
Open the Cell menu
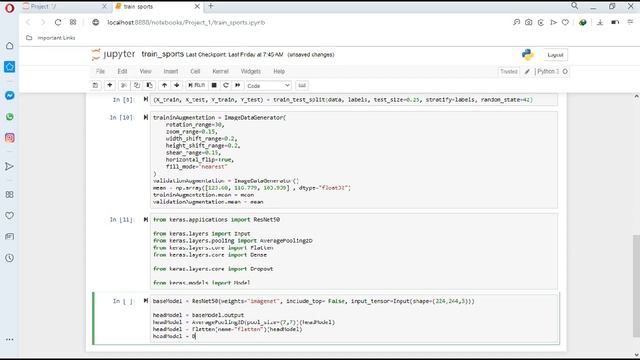click(x=195, y=71)
